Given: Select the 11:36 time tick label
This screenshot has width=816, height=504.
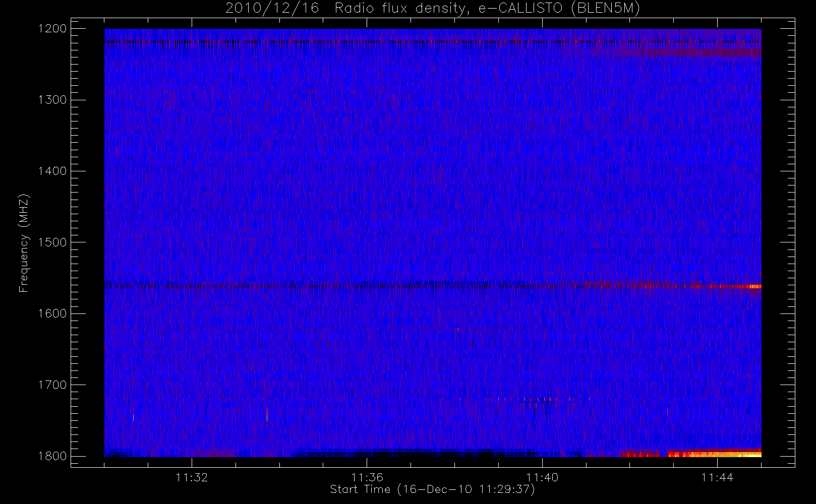Looking at the screenshot, I should tap(367, 477).
